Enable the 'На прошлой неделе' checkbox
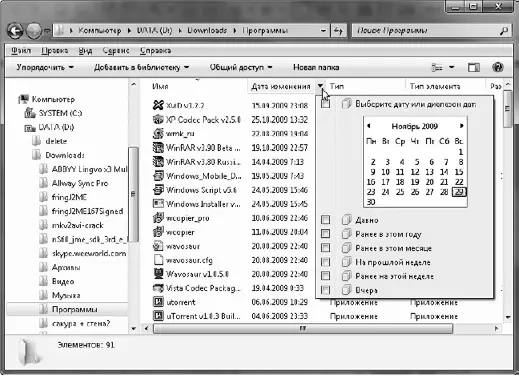This screenshot has height=376, width=519. coord(325,262)
